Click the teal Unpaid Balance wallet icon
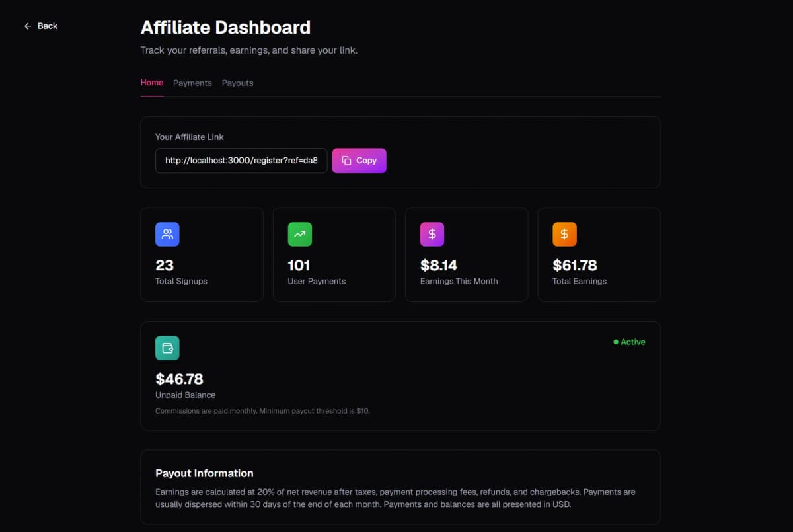This screenshot has width=793, height=532. [167, 348]
